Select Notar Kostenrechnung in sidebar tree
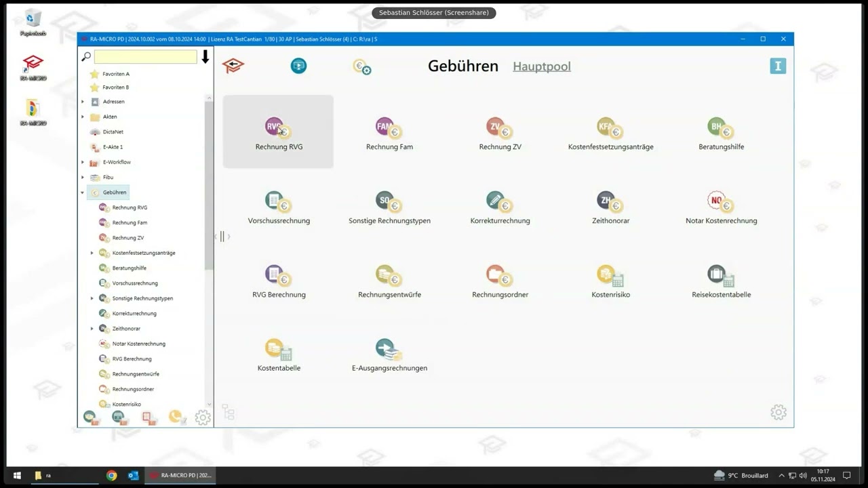Viewport: 868px width, 488px height. pos(138,344)
